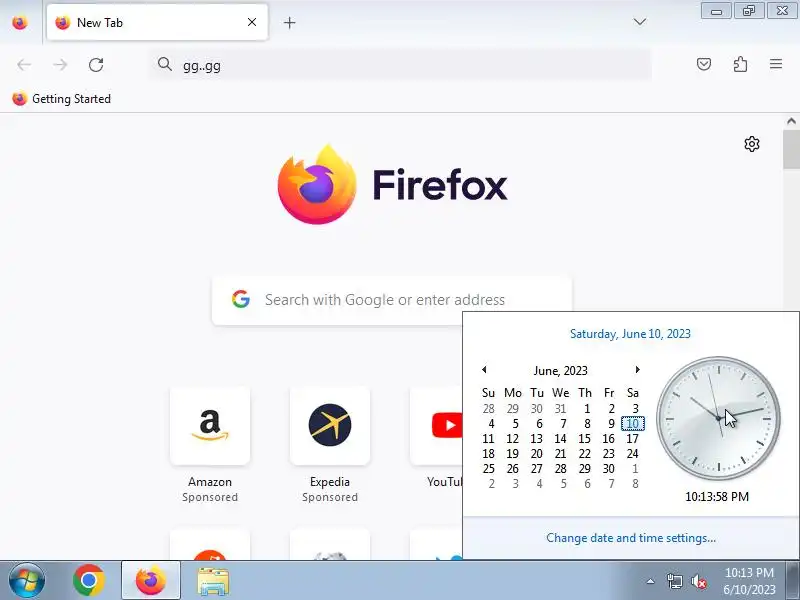Select the New Tab tab
This screenshot has width=800, height=600.
pos(157,22)
